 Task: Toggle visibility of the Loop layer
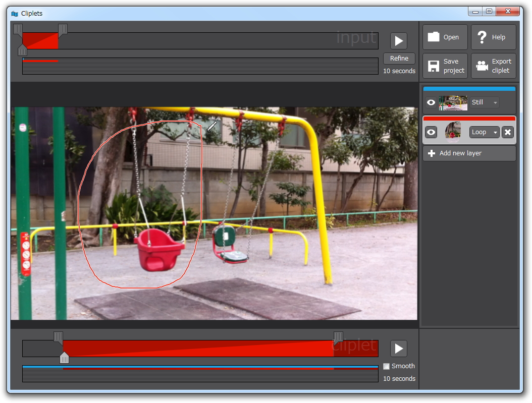(x=431, y=132)
